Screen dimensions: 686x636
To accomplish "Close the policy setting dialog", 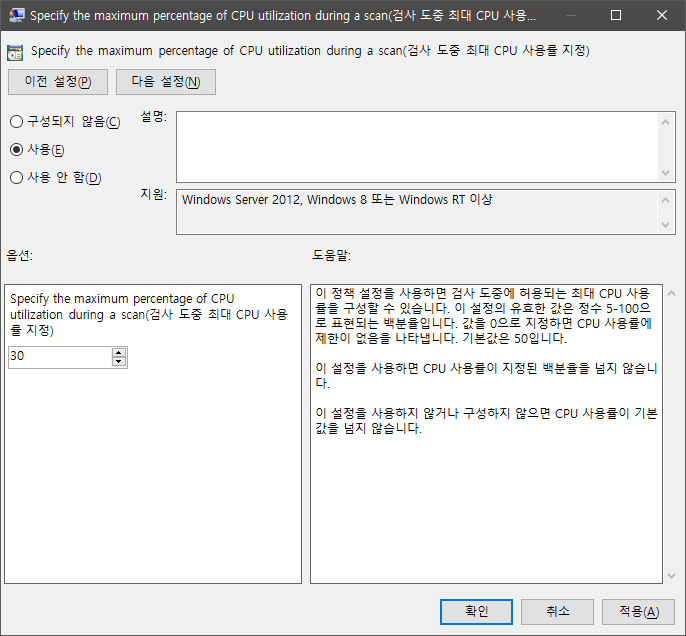I will [662, 15].
